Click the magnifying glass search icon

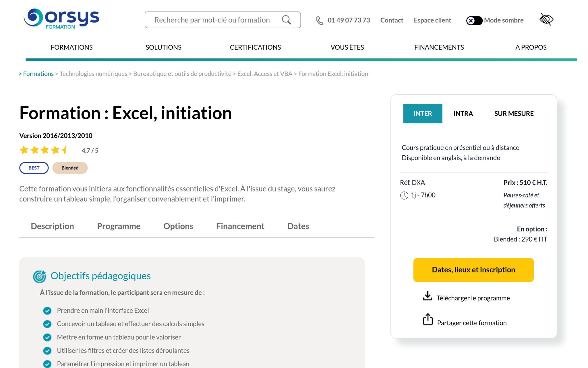click(286, 20)
